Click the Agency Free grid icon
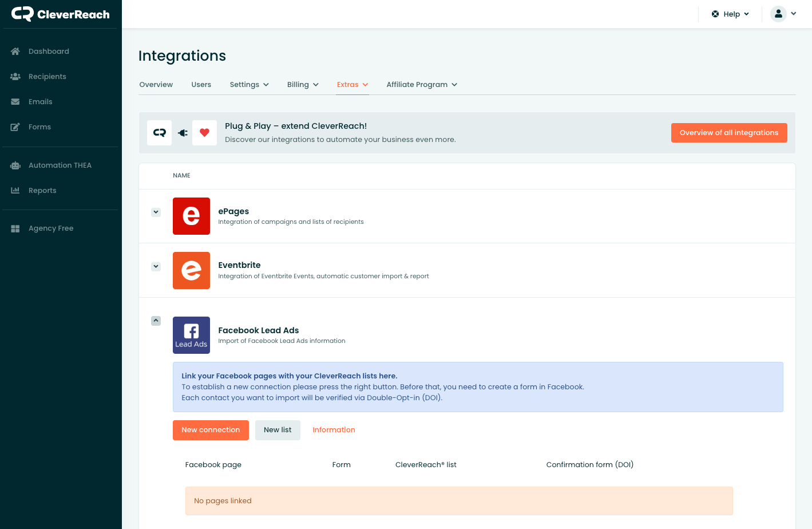Image resolution: width=812 pixels, height=529 pixels. [x=15, y=228]
